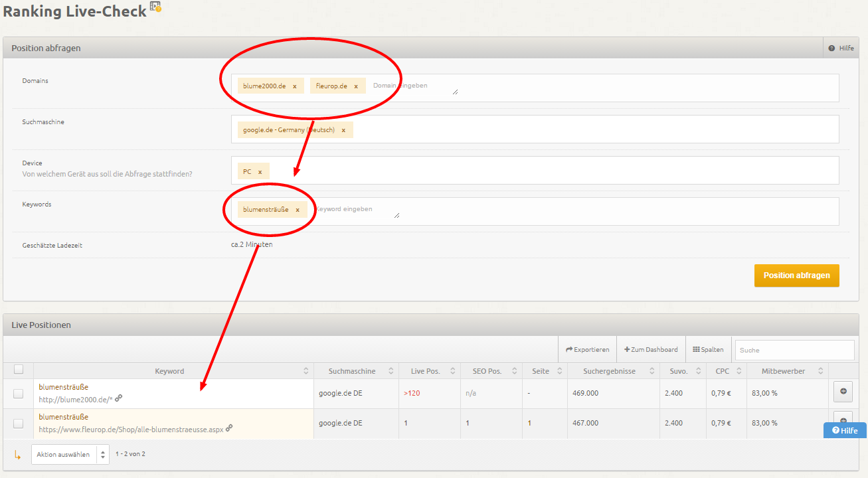Sort by the Keyword column
The height and width of the screenshot is (478, 868).
pos(173,371)
